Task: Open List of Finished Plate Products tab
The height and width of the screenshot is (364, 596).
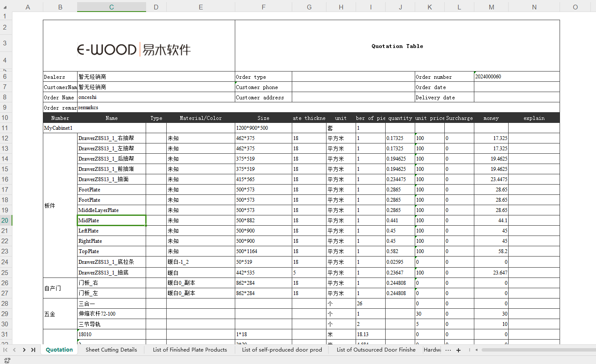Action: (x=190, y=350)
